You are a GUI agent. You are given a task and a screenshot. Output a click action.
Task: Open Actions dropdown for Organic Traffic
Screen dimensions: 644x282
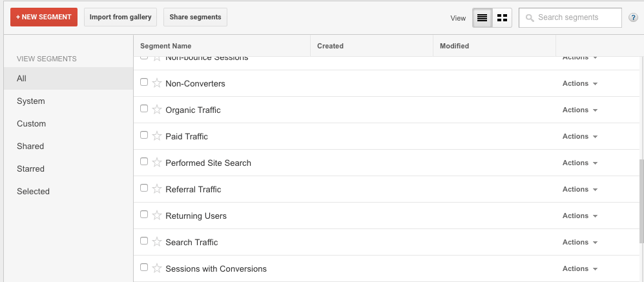[580, 110]
